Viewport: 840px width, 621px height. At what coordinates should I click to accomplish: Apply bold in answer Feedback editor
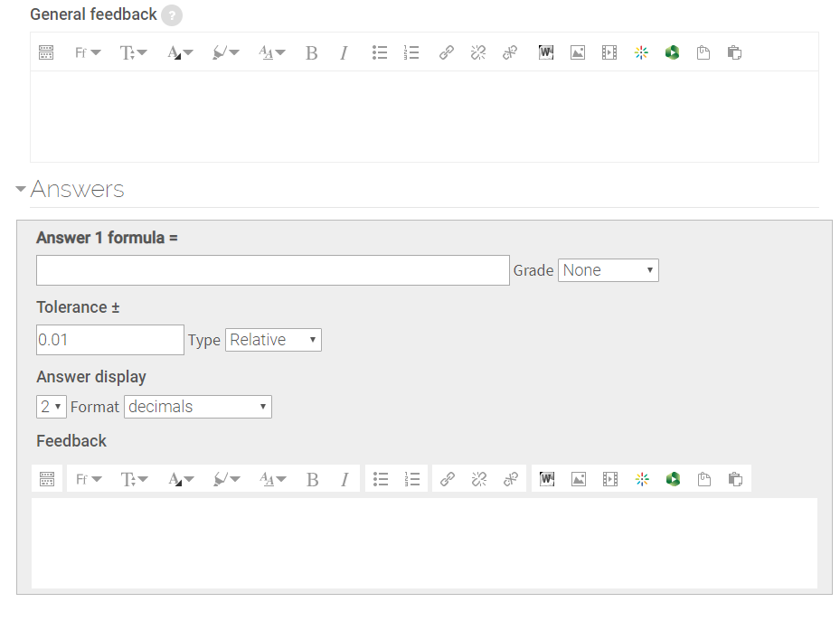312,479
